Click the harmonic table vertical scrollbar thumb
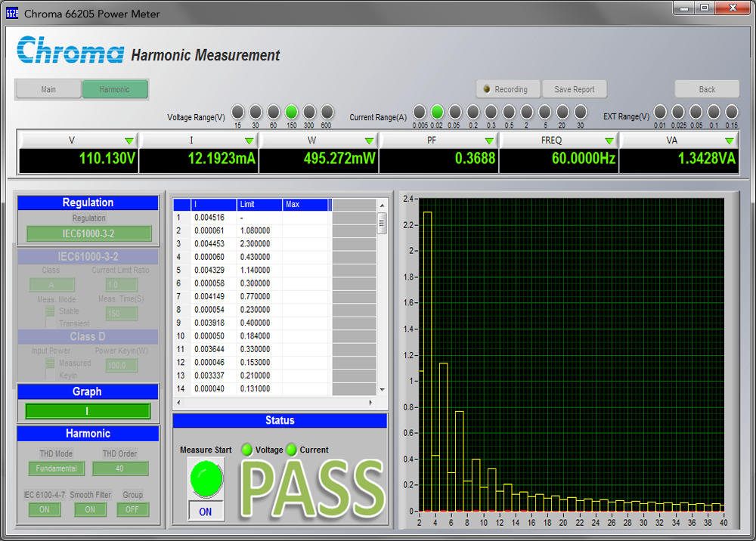The image size is (756, 541). coord(382,223)
